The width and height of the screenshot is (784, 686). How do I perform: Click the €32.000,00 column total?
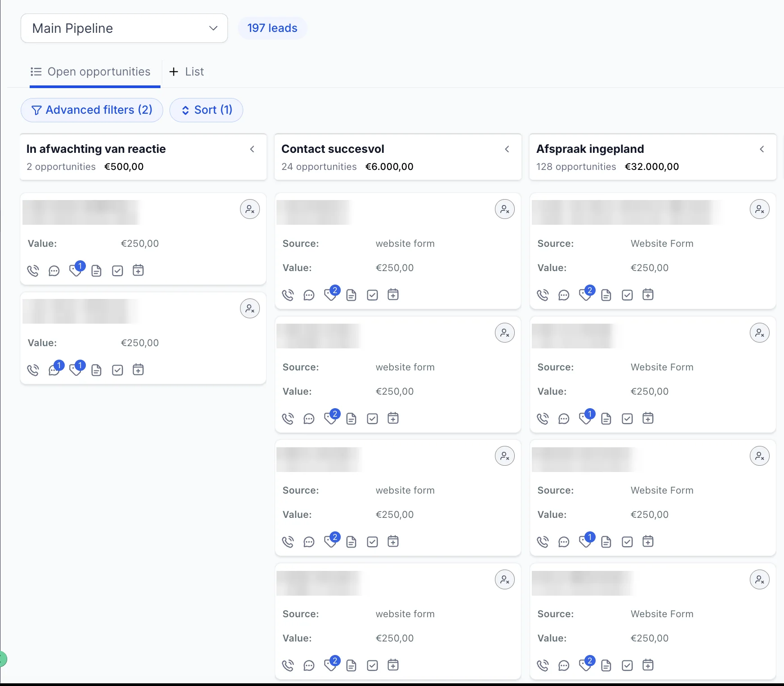652,167
